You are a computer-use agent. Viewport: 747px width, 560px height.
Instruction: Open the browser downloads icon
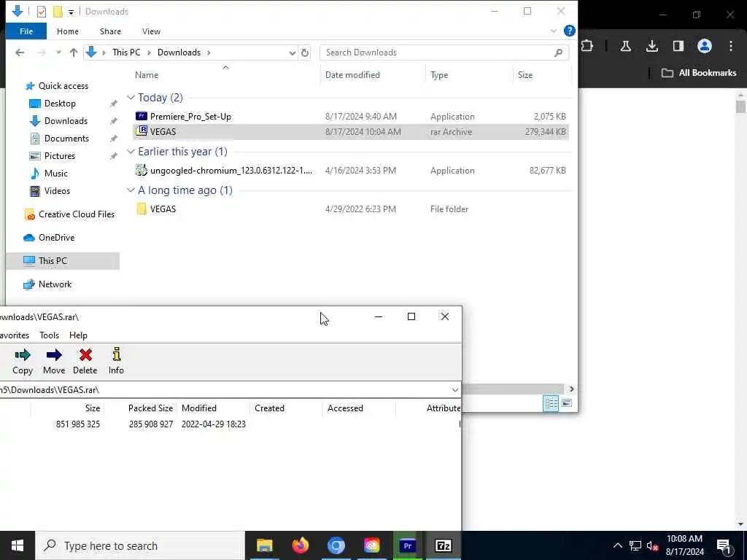[x=651, y=46]
